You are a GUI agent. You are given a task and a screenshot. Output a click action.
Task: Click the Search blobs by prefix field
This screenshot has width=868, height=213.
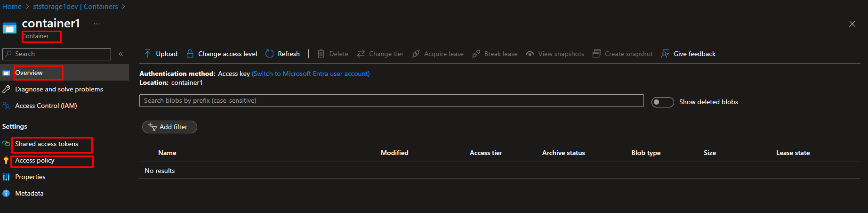tap(391, 101)
